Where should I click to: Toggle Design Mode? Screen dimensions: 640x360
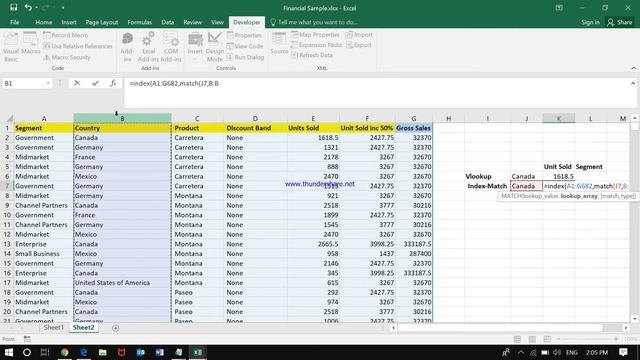click(215, 47)
